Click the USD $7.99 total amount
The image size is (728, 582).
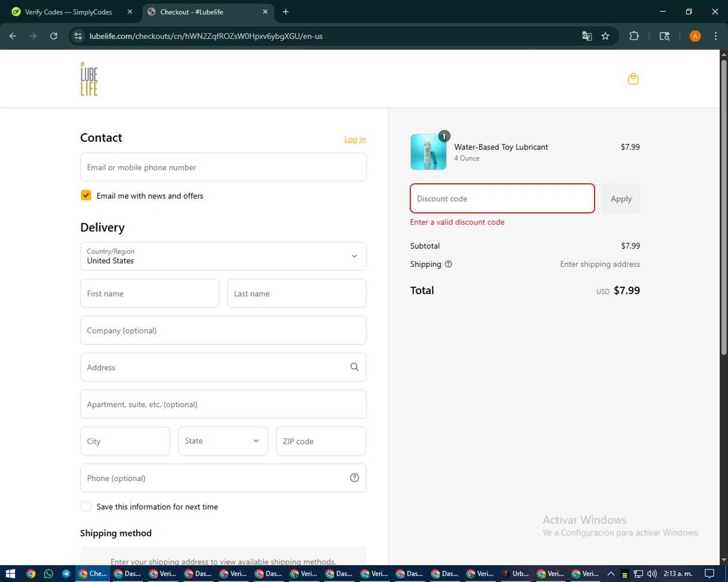[618, 291]
